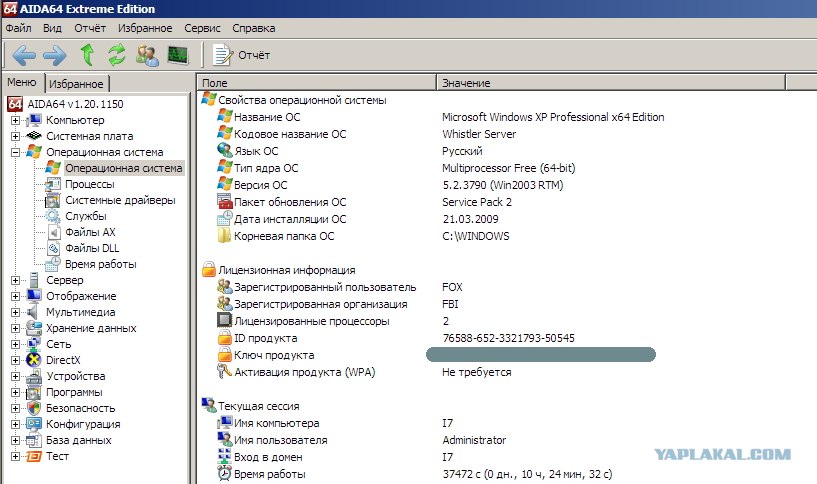Expand the Компьютер tree node
The image size is (817, 484).
click(x=16, y=120)
